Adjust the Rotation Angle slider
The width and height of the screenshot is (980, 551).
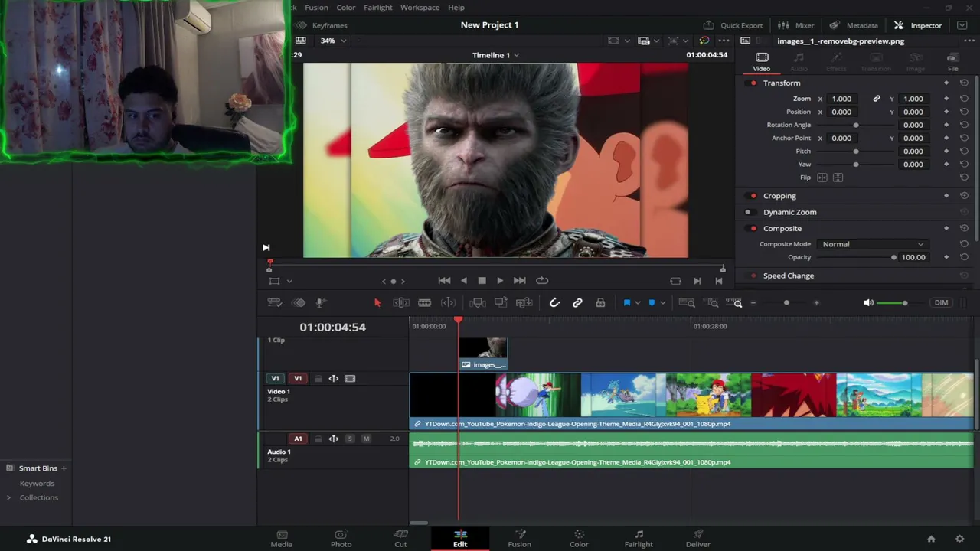click(855, 125)
